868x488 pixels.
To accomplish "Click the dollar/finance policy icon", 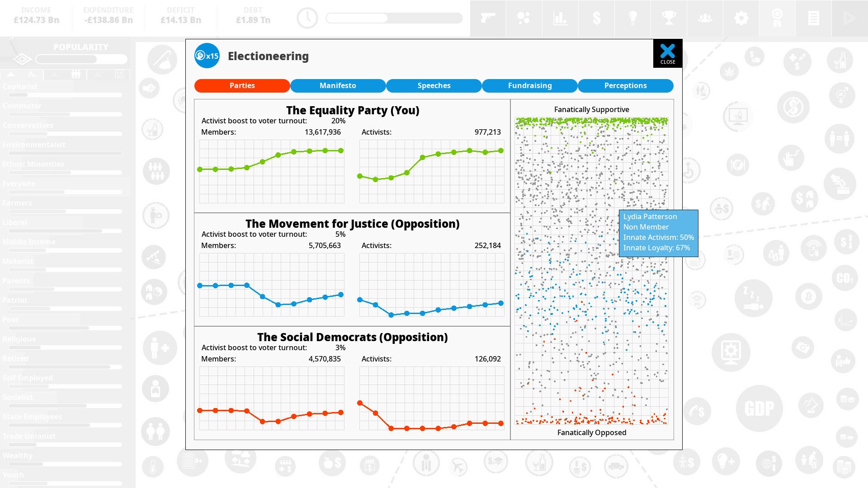I will [595, 18].
